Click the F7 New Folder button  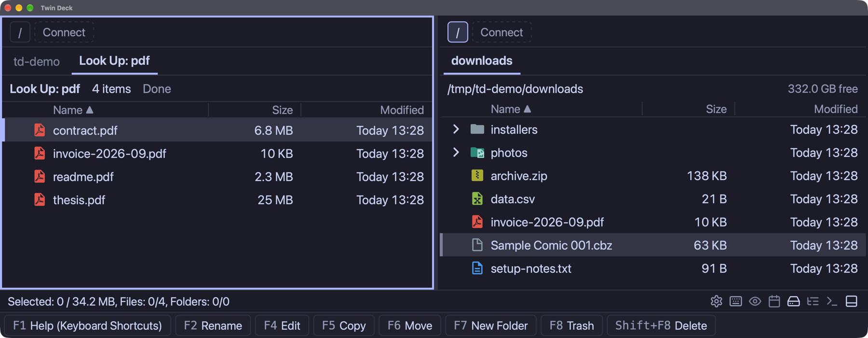[491, 325]
